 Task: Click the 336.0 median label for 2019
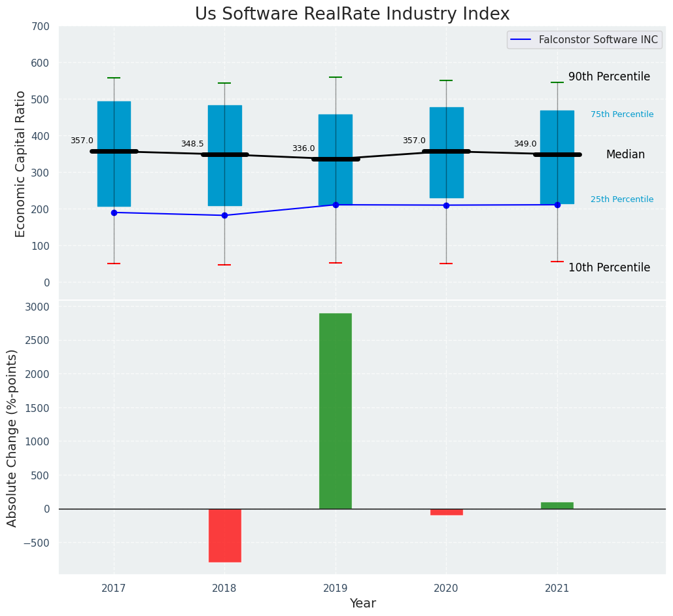303,148
